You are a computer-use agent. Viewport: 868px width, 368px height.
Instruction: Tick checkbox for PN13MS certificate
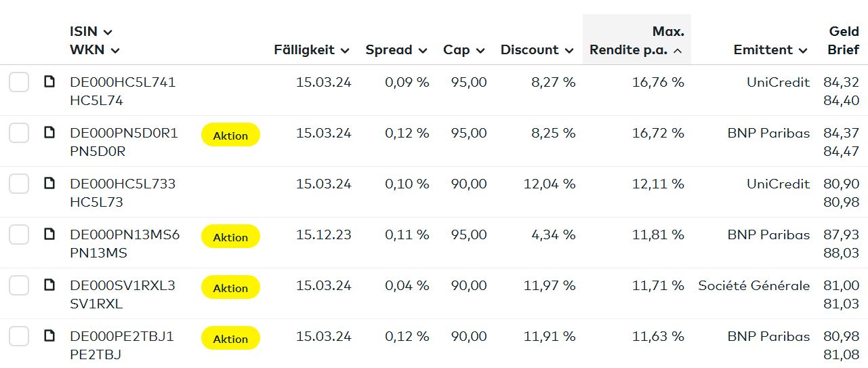pos(19,235)
